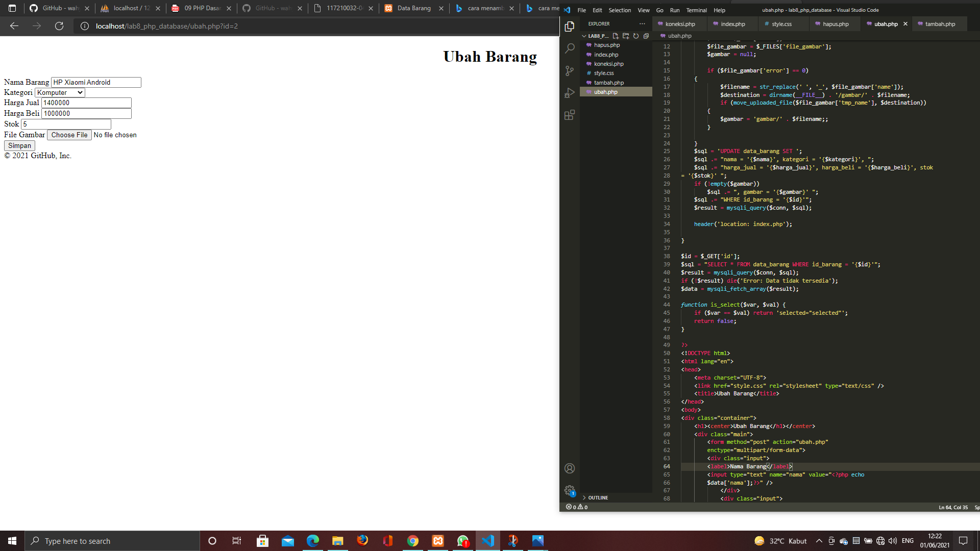Collapse the LAB8_P project folder
The height and width of the screenshot is (551, 980).
(x=584, y=36)
